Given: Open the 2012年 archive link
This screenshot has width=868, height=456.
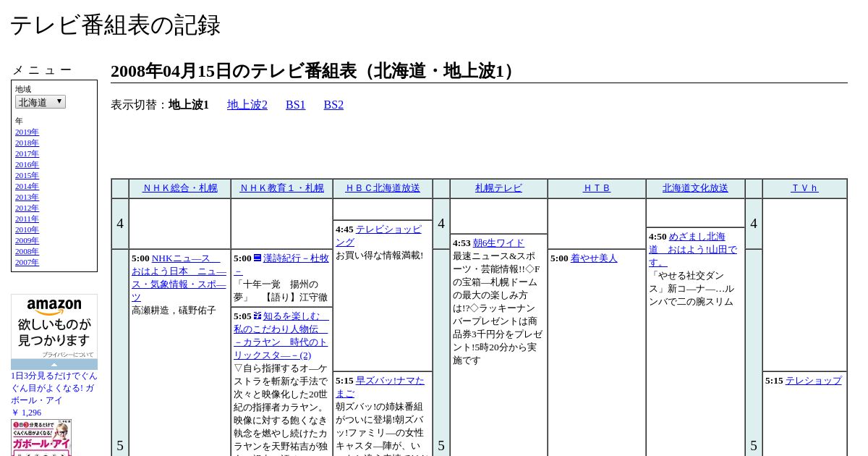Looking at the screenshot, I should click(x=27, y=208).
